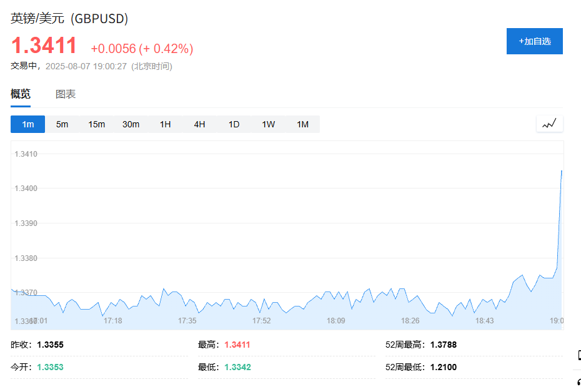Switch chart to 5m interval

point(62,124)
